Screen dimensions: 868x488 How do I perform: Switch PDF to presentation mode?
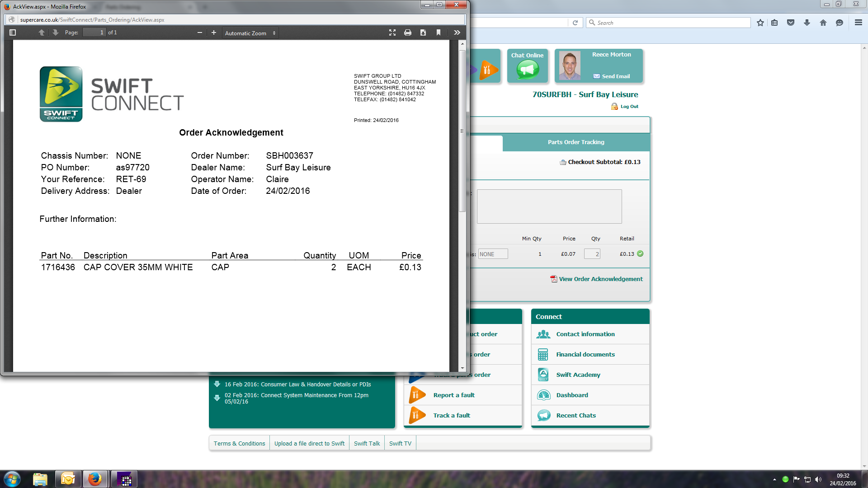point(392,33)
